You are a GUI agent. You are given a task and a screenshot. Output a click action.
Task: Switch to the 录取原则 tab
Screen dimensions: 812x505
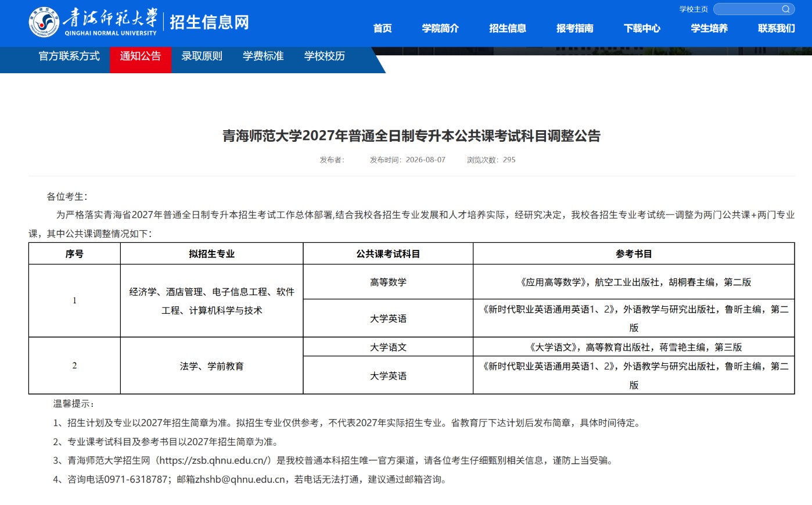[202, 56]
